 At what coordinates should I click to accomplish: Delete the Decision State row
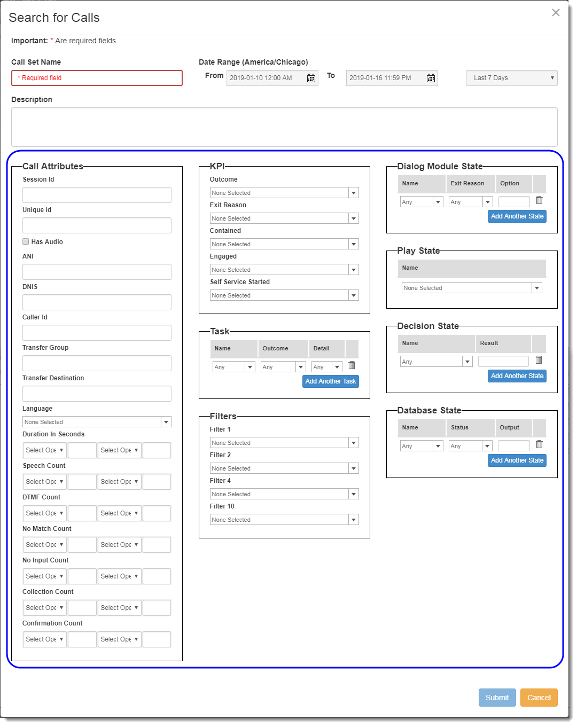(x=539, y=360)
